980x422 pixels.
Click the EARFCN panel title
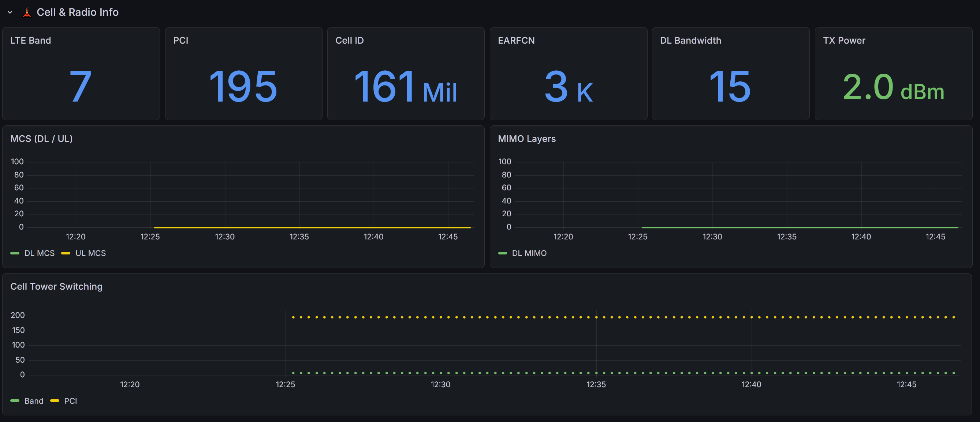516,40
